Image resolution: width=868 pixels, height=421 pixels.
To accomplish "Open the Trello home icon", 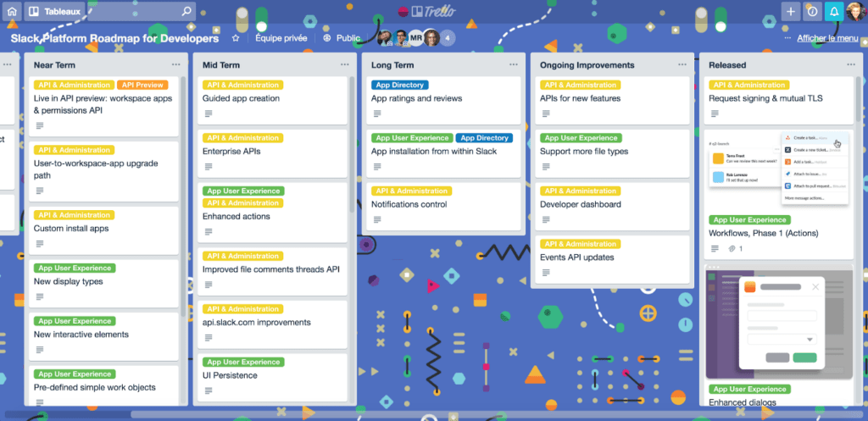I will pos(12,10).
